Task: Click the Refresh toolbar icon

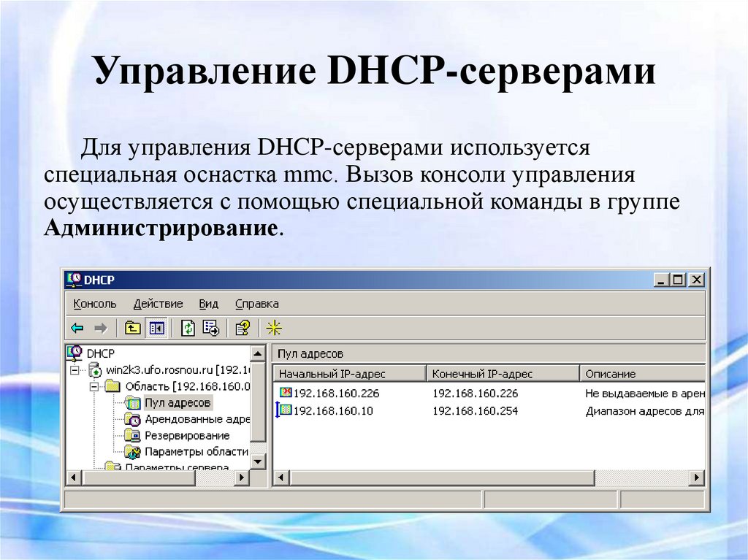Action: coord(188,328)
